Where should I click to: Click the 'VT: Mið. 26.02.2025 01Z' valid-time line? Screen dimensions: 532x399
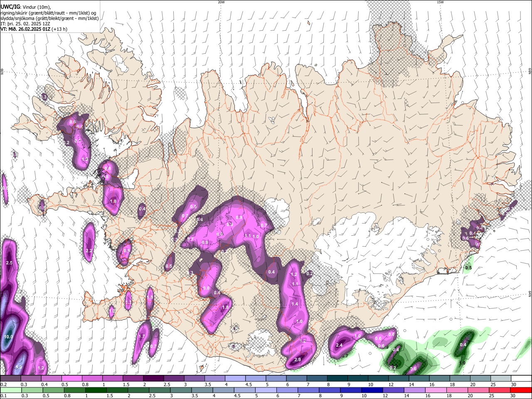[25, 29]
